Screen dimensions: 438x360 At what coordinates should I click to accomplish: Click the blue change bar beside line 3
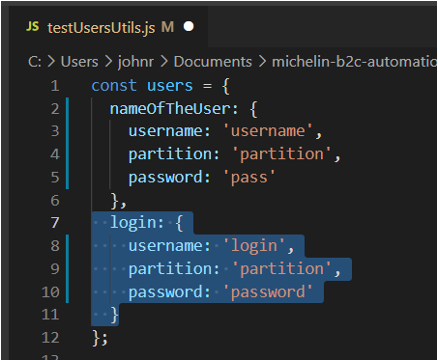point(68,131)
